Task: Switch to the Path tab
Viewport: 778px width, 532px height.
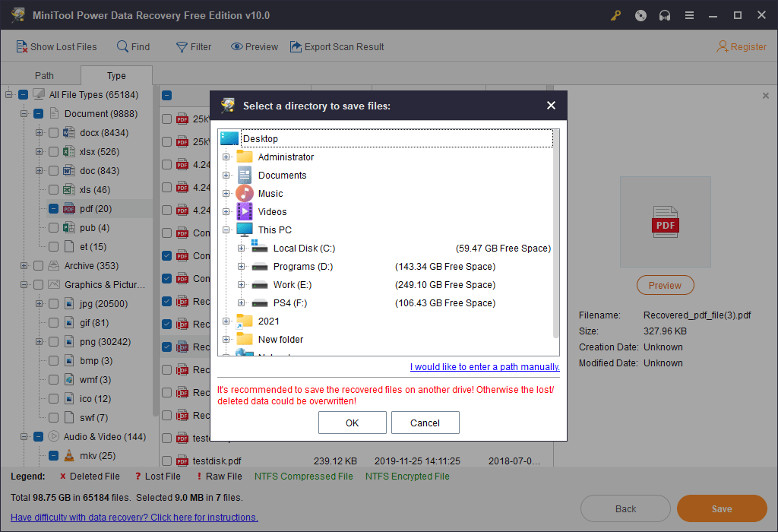Action: (44, 75)
